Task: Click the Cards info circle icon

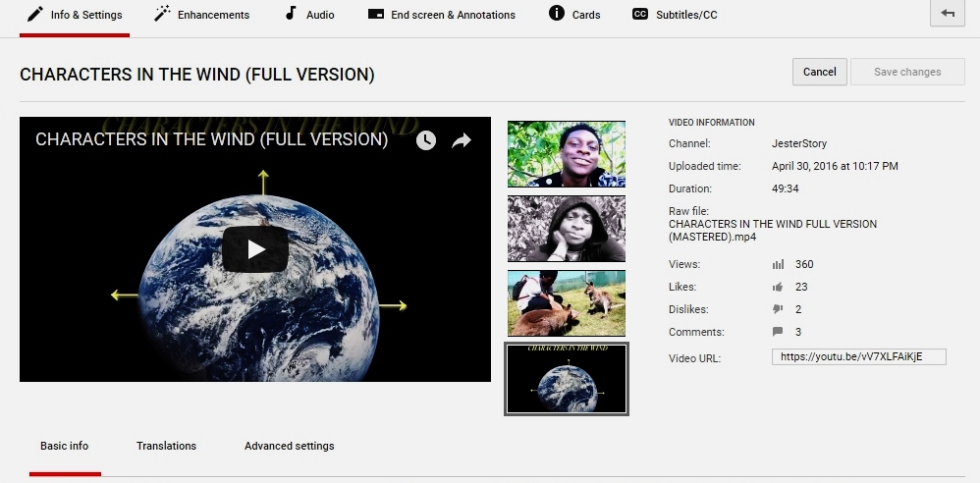Action: (556, 13)
